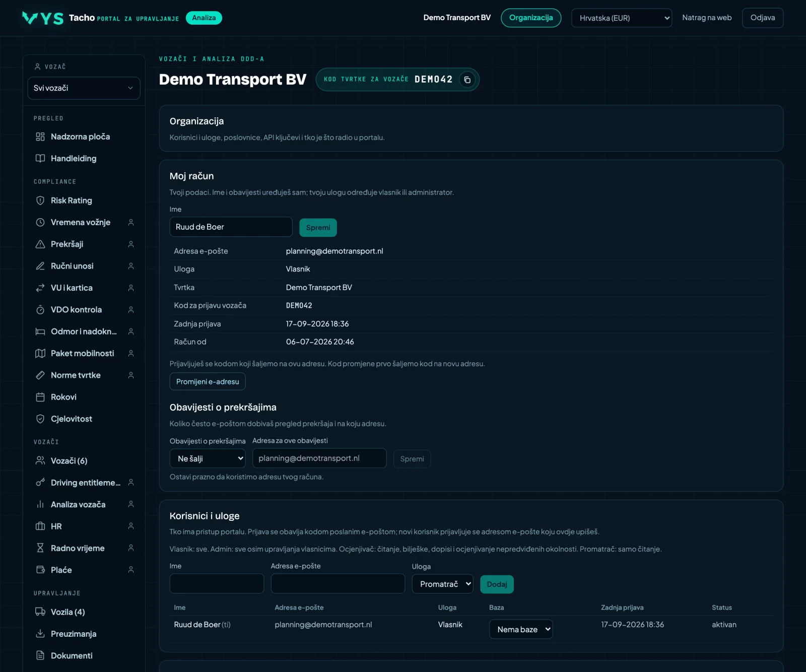Select the Ručni unosi pencil icon
This screenshot has height=672, width=806.
[40, 266]
